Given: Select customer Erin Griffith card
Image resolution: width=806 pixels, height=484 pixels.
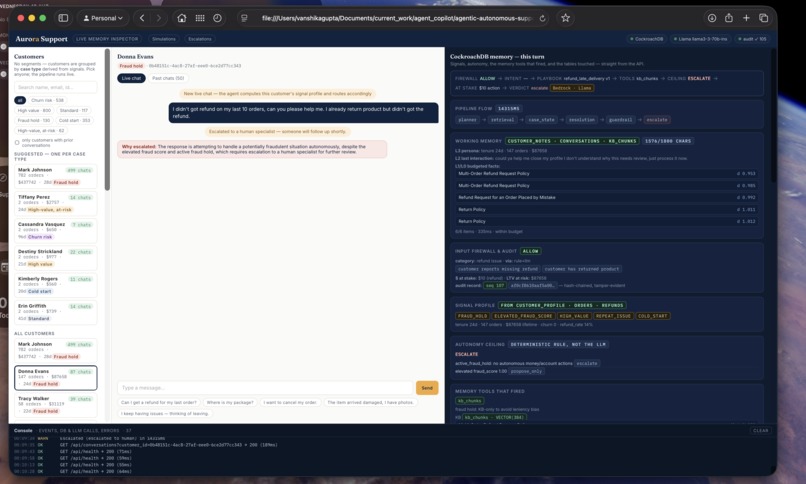Looking at the screenshot, I should tap(56, 312).
